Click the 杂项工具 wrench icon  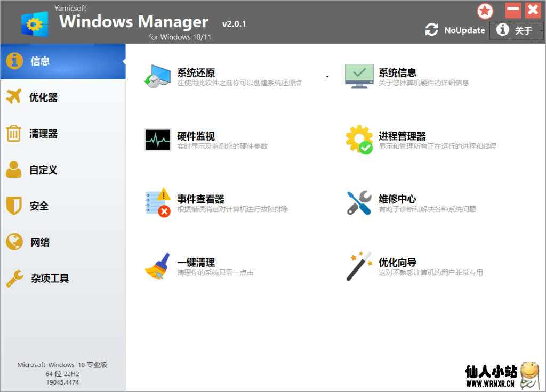pyautogui.click(x=14, y=278)
